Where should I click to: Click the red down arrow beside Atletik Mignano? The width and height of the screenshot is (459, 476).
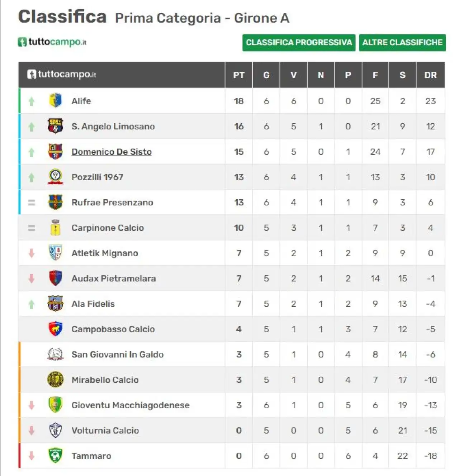coord(32,253)
